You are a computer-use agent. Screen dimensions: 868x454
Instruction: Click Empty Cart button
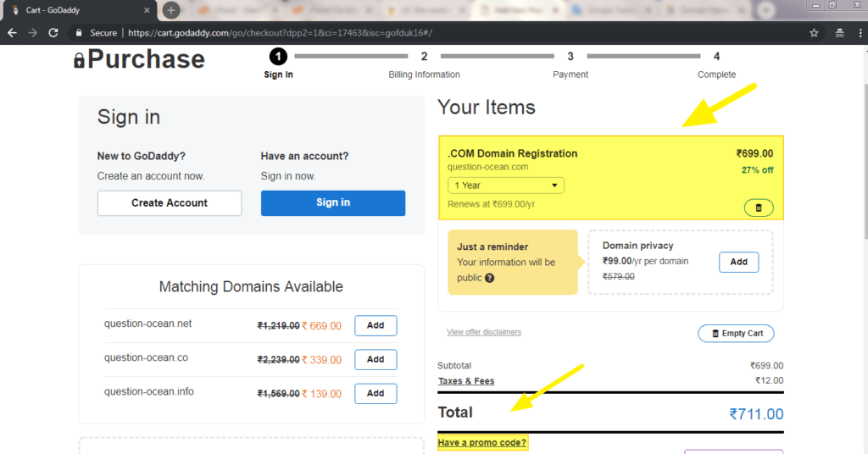pos(736,334)
